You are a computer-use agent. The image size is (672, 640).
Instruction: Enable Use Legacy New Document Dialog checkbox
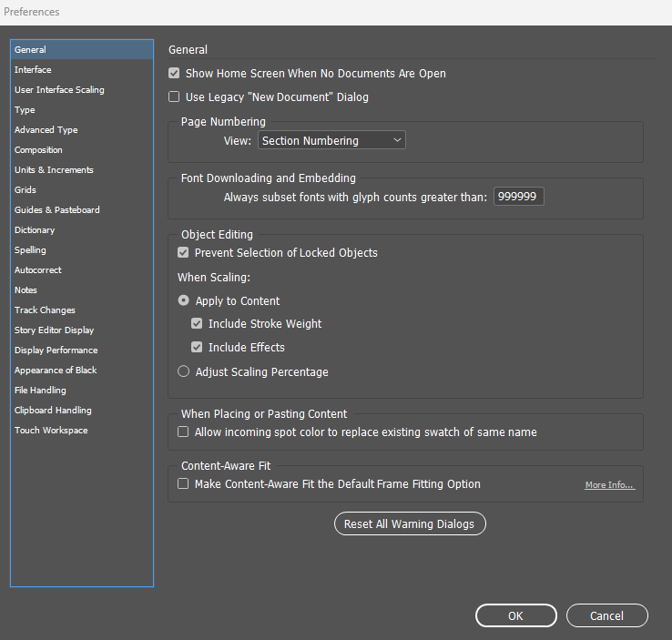click(x=174, y=97)
